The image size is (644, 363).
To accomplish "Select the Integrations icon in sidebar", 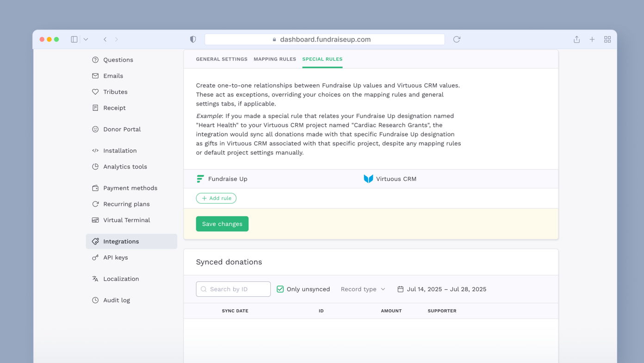I will 95,241.
